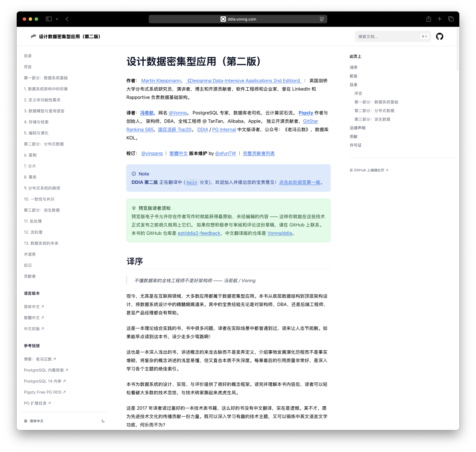Image resolution: width=476 pixels, height=452 pixels.
Task: Click the ddia.vonng.com address bar
Action: click(x=238, y=19)
